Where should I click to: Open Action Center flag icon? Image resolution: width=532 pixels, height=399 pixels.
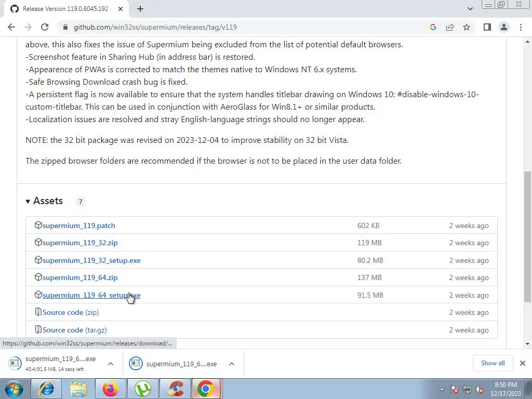(x=455, y=390)
